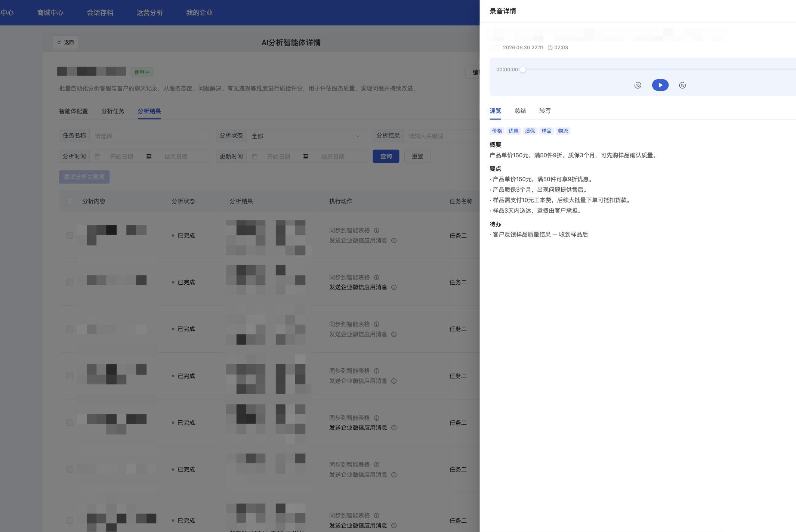
Task: Select the 分析结果 tab
Action: pos(149,111)
